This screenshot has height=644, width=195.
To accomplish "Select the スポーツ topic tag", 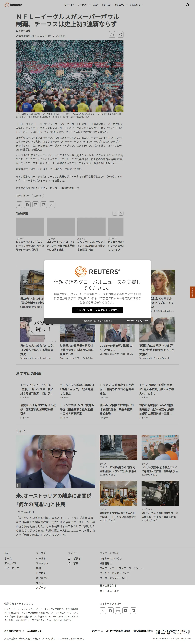I will pyautogui.click(x=38, y=196).
